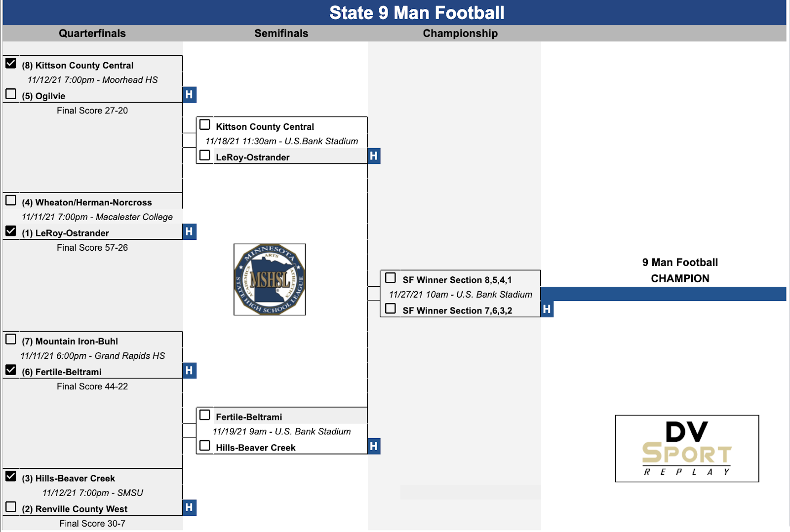790x532 pixels.
Task: Click the blue champion result bar
Action: (x=663, y=294)
